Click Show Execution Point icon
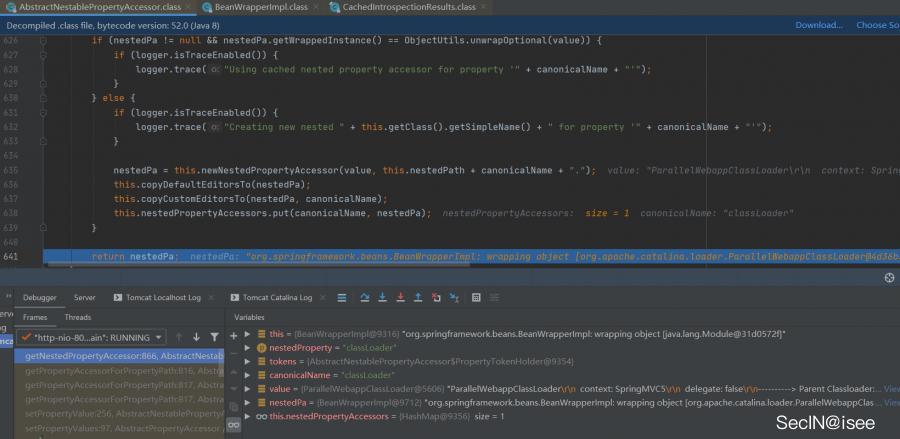The image size is (900, 439). click(342, 297)
